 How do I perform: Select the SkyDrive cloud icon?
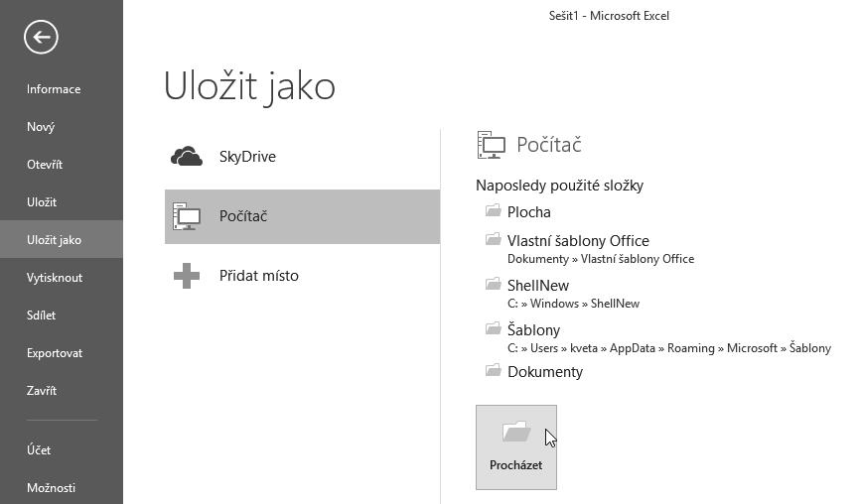[x=187, y=157]
